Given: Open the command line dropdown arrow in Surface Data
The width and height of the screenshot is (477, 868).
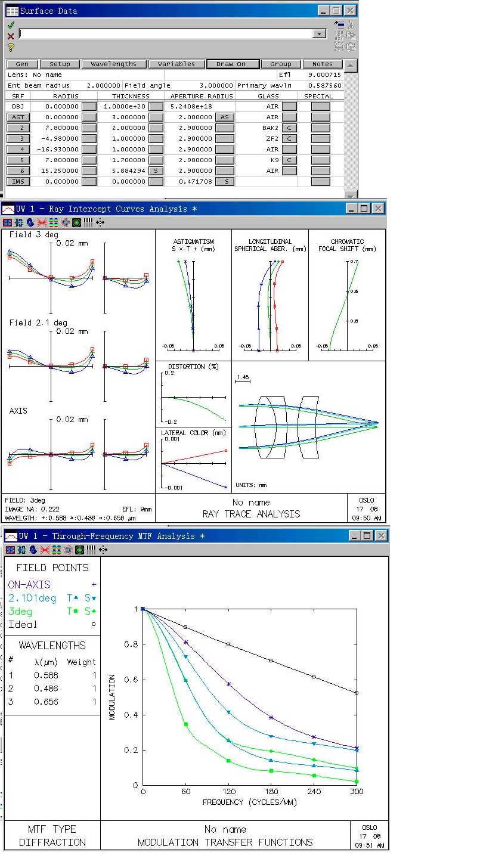Looking at the screenshot, I should (x=320, y=34).
